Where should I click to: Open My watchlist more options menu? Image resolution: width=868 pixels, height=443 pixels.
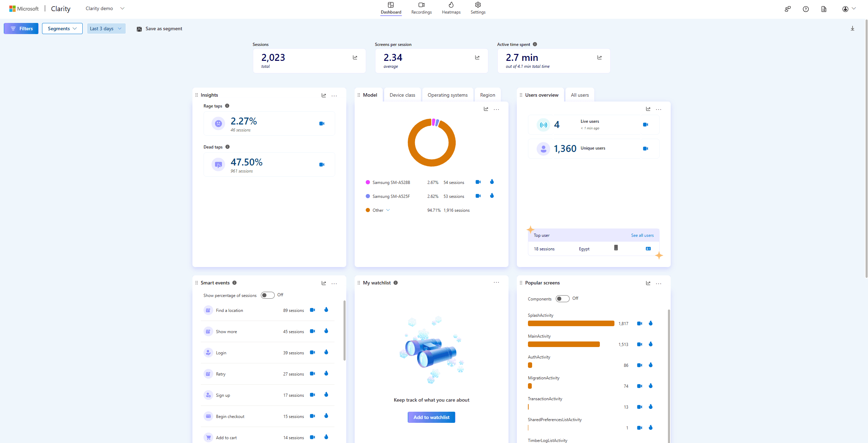[x=496, y=282]
